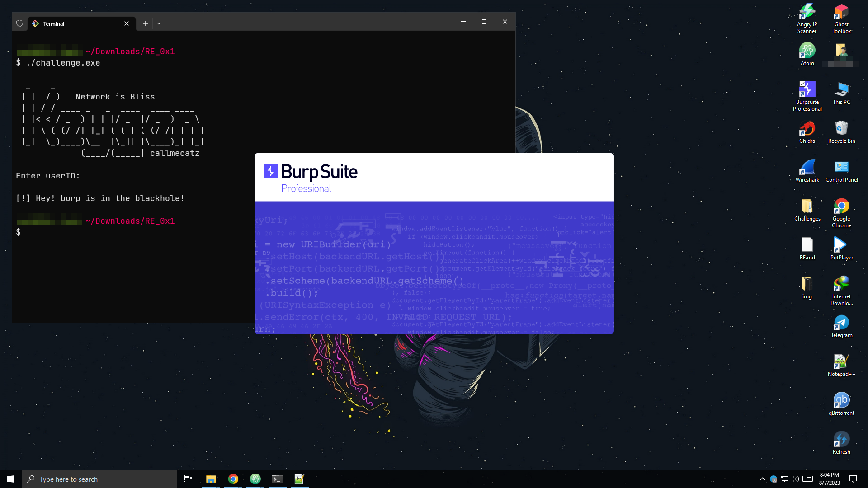868x488 pixels.
Task: Select the Challenges folder icon
Action: 807,209
